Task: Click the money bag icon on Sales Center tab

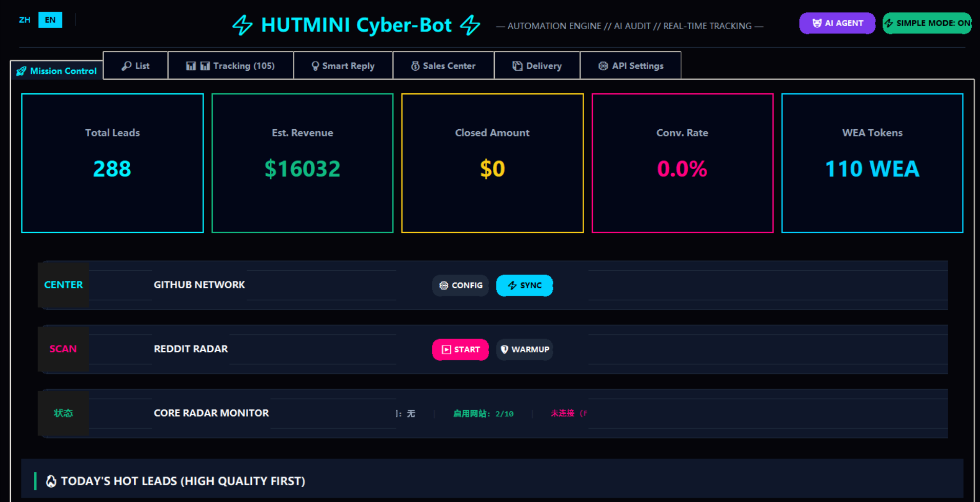Action: click(x=415, y=66)
